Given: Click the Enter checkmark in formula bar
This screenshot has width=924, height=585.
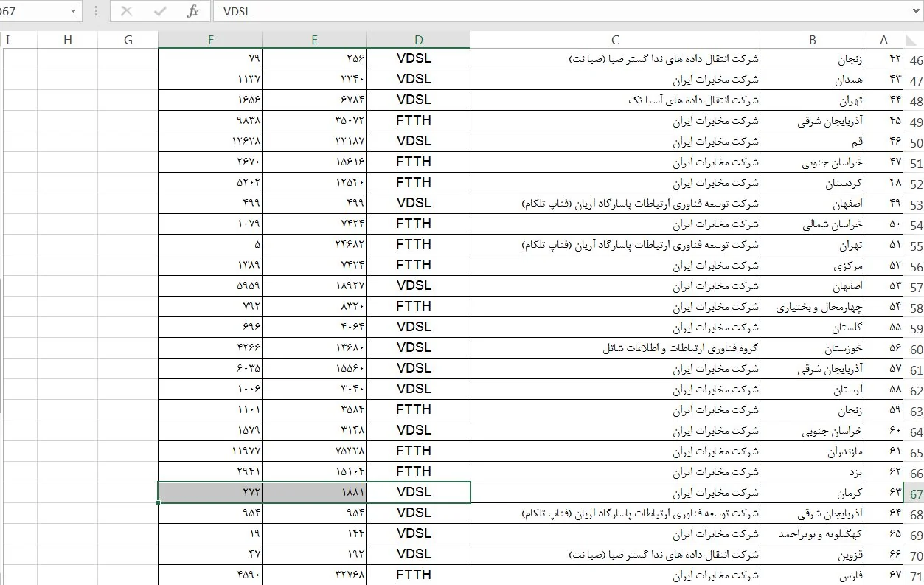Looking at the screenshot, I should [x=159, y=11].
